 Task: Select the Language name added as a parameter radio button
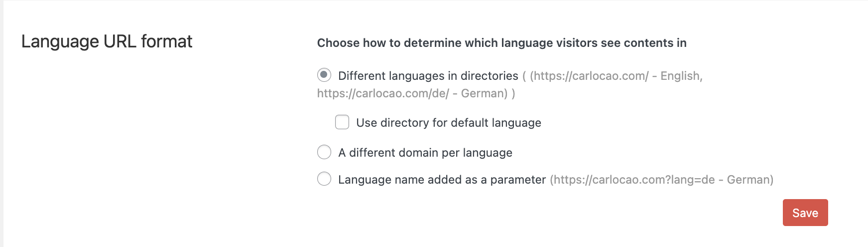pos(324,179)
